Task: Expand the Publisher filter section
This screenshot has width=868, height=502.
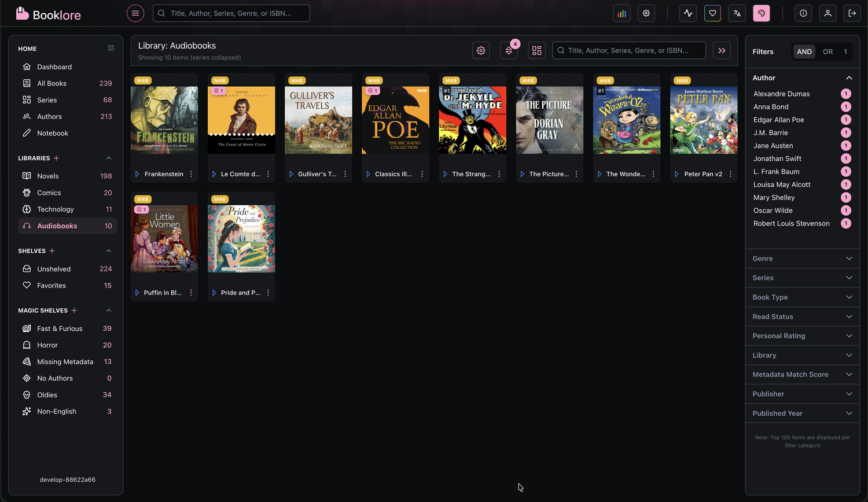Action: [x=802, y=394]
